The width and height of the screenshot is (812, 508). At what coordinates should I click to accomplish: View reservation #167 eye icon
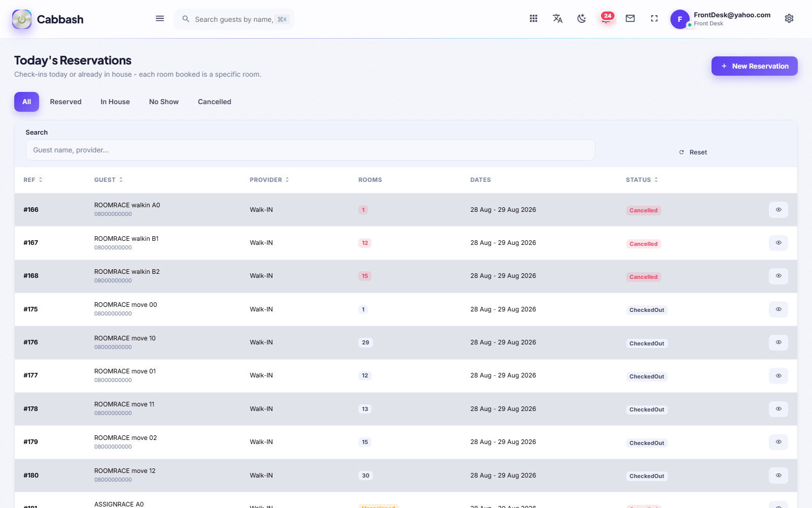point(779,243)
